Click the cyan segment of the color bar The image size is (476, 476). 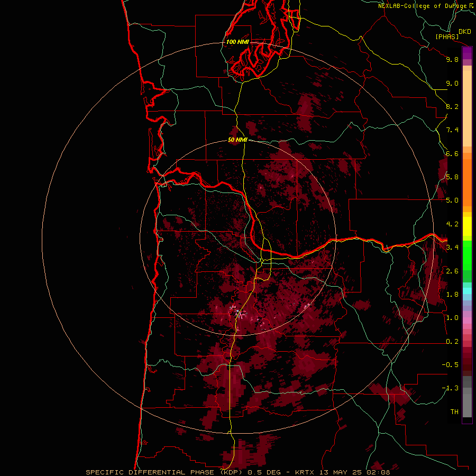467,291
